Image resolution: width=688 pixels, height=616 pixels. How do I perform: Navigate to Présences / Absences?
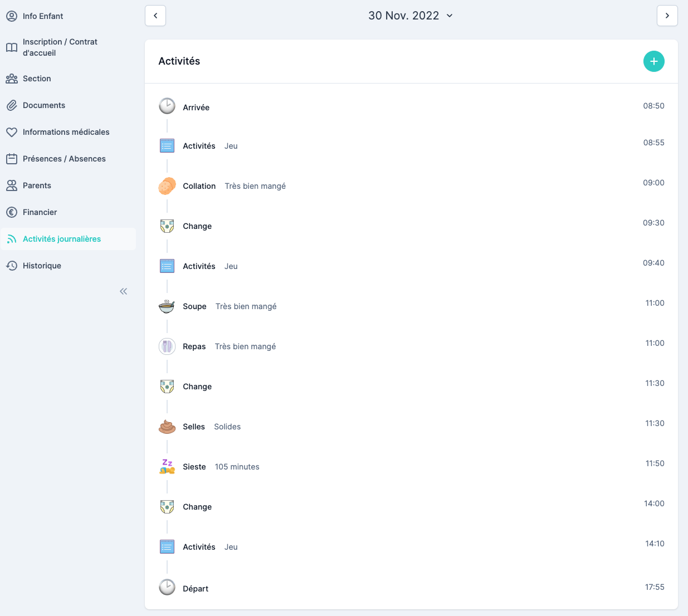point(64,159)
